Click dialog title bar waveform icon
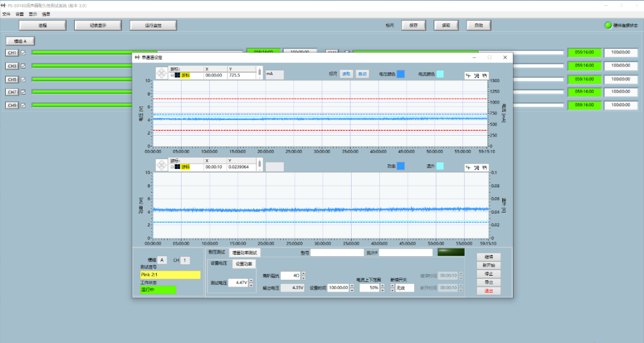Screen dimensions: 644x343 point(137,57)
